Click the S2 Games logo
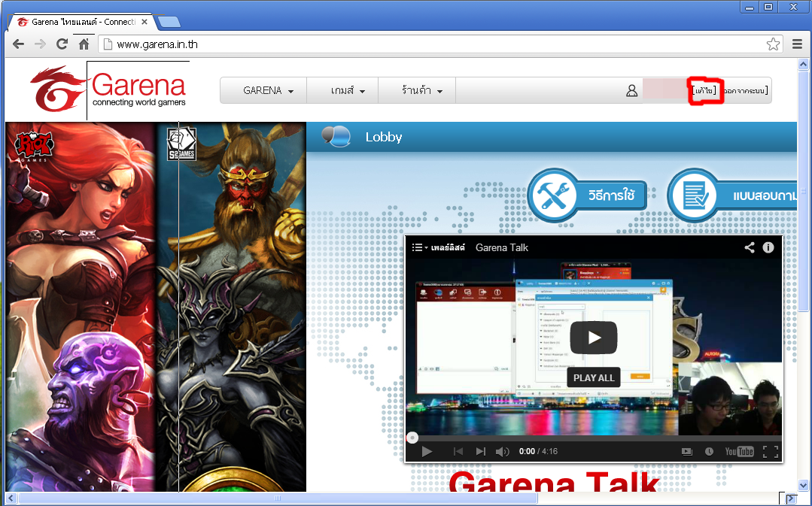 point(181,144)
